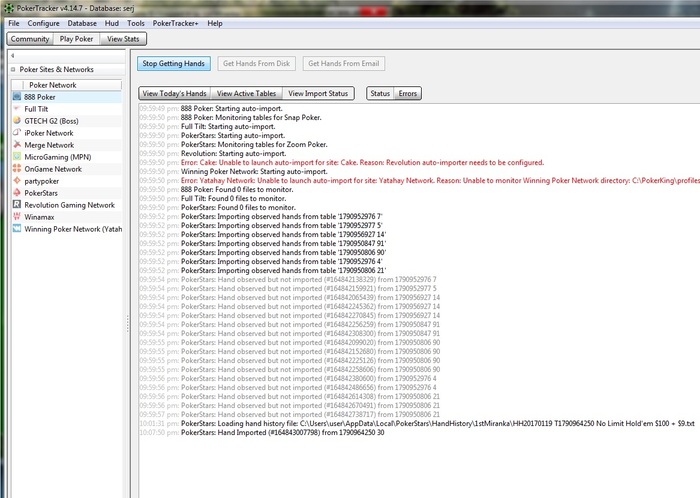700x498 pixels.
Task: Click Get Hands From Email button
Action: [x=344, y=63]
